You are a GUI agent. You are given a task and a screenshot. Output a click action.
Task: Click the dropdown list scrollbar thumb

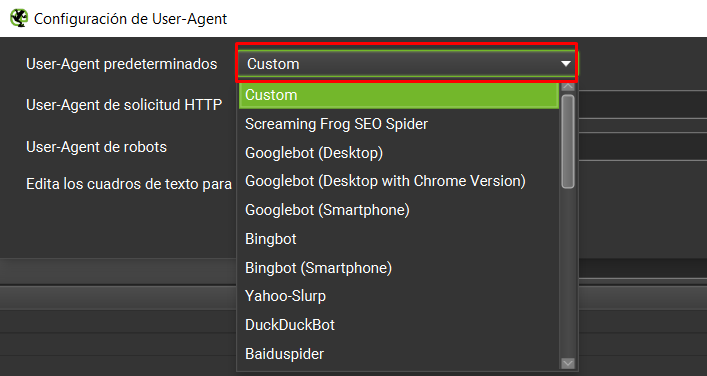click(568, 141)
